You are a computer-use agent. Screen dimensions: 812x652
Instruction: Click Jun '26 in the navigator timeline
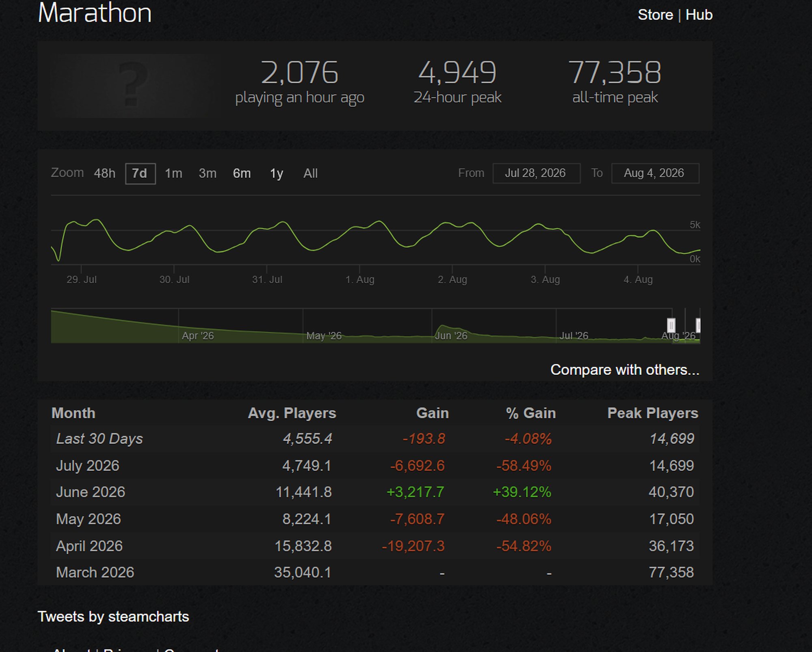point(451,336)
